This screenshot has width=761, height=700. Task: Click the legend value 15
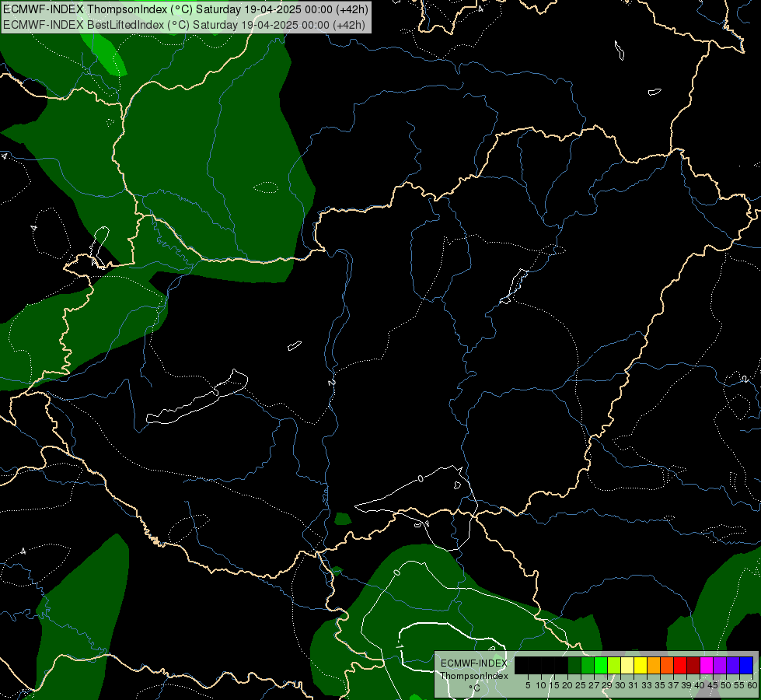pyautogui.click(x=555, y=685)
